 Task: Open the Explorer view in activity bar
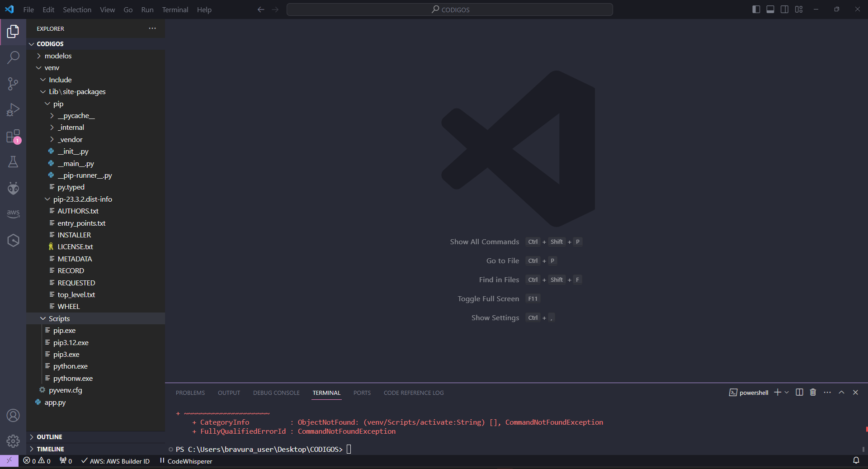(x=13, y=31)
